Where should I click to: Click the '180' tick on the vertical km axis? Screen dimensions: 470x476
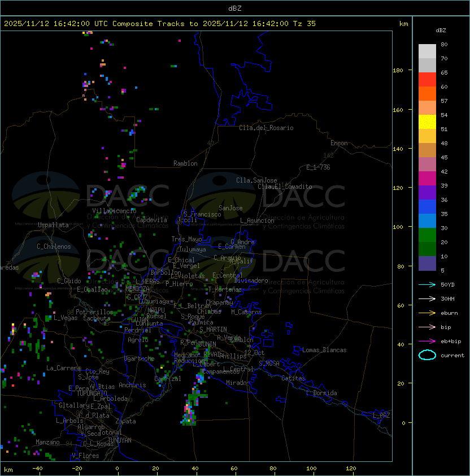click(398, 71)
